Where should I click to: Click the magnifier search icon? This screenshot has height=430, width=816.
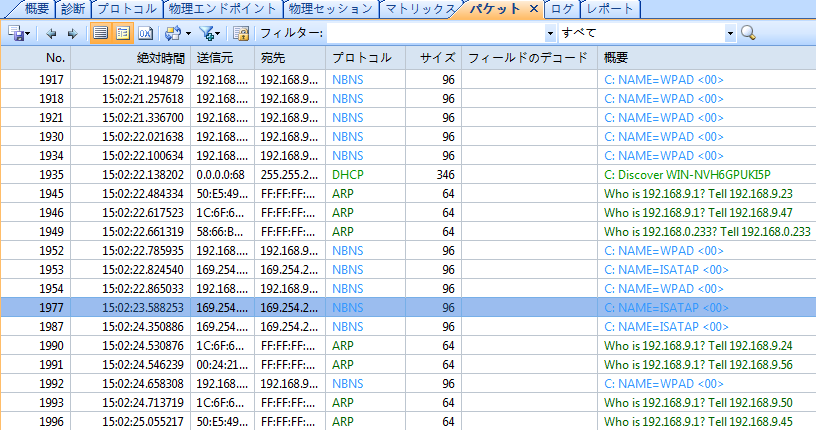click(x=748, y=33)
